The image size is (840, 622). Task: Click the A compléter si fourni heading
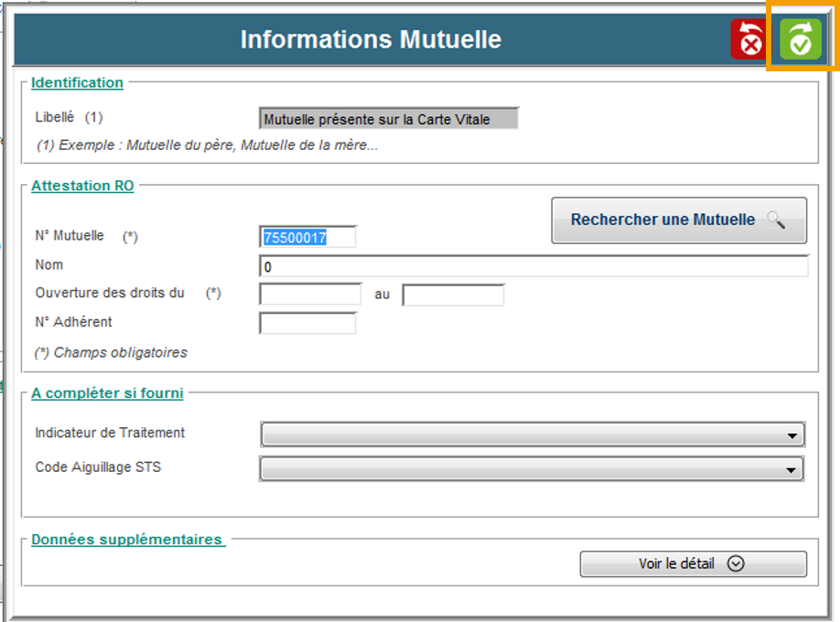point(107,392)
